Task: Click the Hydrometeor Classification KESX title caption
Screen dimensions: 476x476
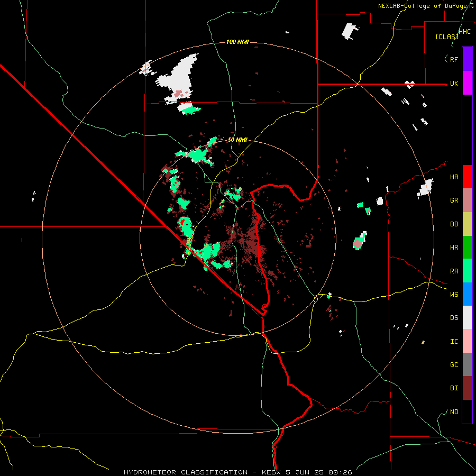Action: click(237, 472)
